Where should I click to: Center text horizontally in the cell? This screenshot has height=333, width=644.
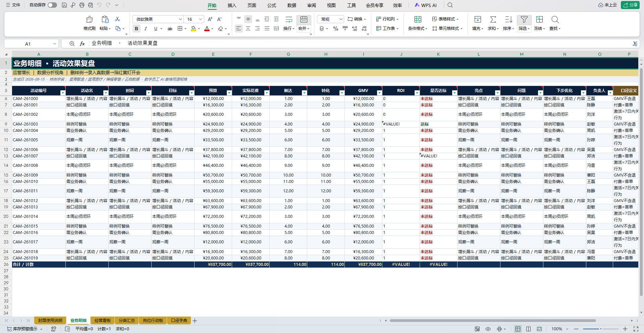248,29
